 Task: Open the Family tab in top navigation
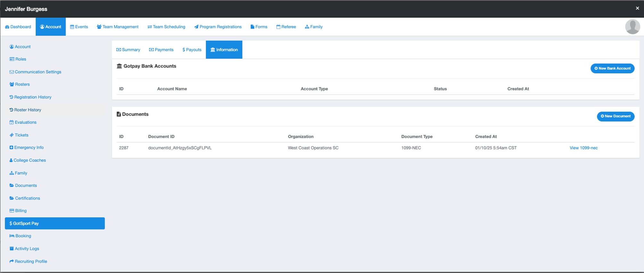pos(314,27)
